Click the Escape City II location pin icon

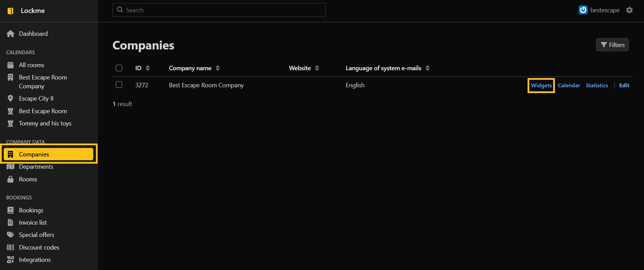pyautogui.click(x=11, y=99)
